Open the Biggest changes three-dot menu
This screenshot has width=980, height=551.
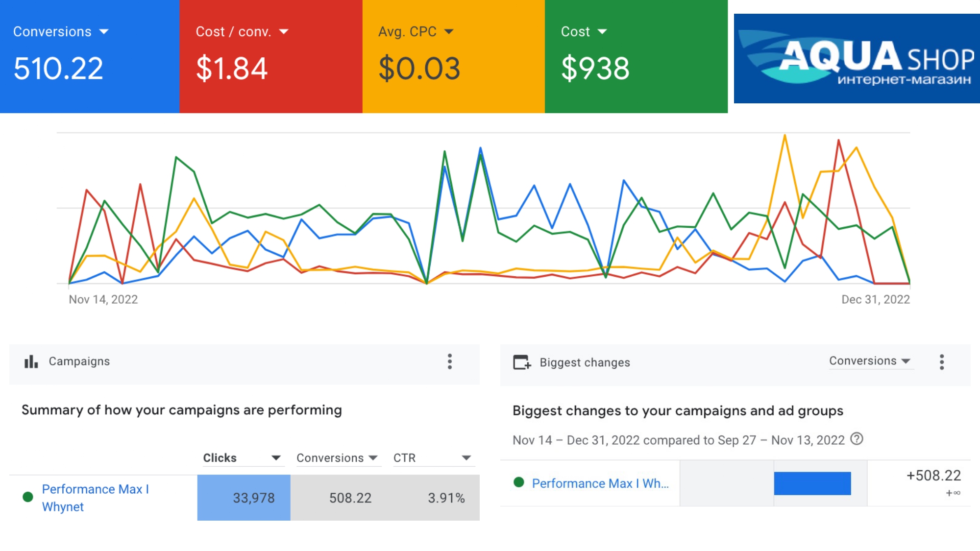(941, 362)
